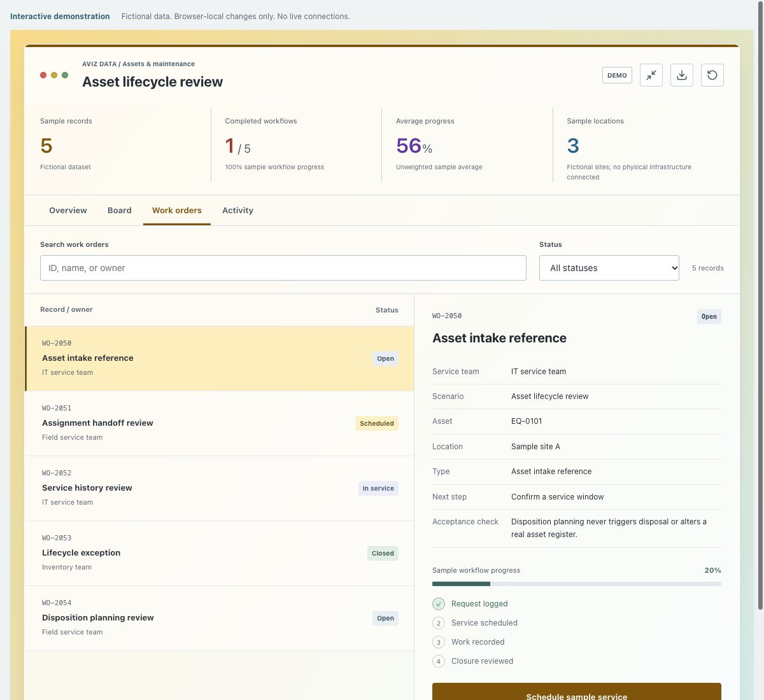Click the download export icon
764x700 pixels.
pyautogui.click(x=682, y=75)
